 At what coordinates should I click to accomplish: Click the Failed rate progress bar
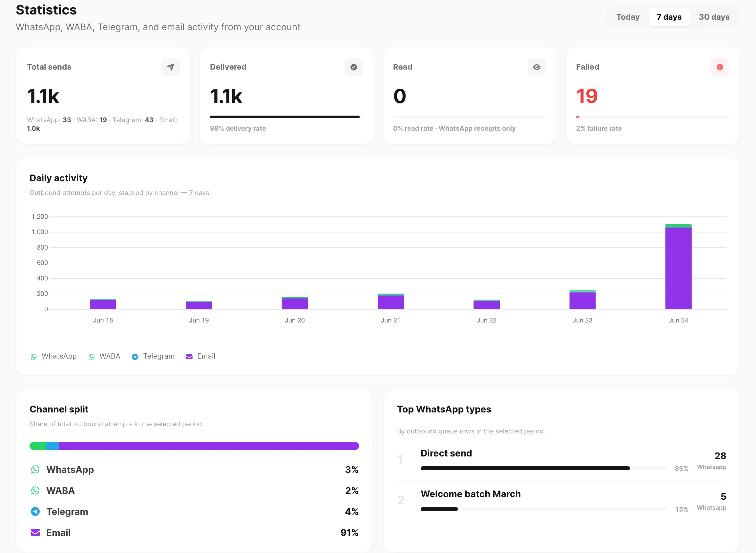coord(652,117)
